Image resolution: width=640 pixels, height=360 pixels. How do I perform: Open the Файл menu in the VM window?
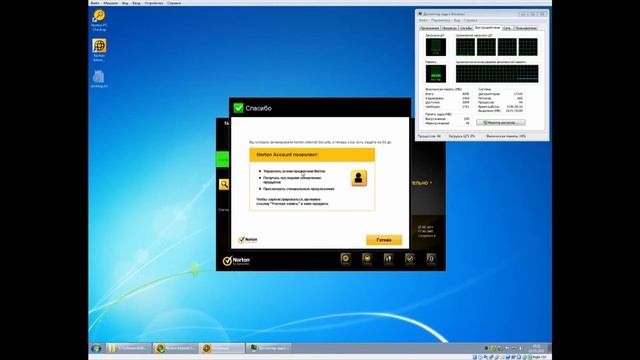pos(95,3)
